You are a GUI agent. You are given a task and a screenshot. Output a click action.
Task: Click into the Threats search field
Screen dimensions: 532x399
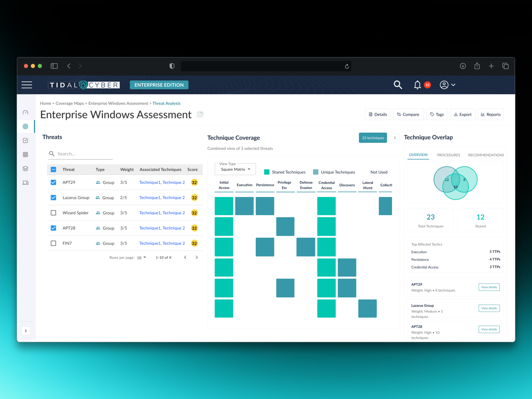pos(80,154)
